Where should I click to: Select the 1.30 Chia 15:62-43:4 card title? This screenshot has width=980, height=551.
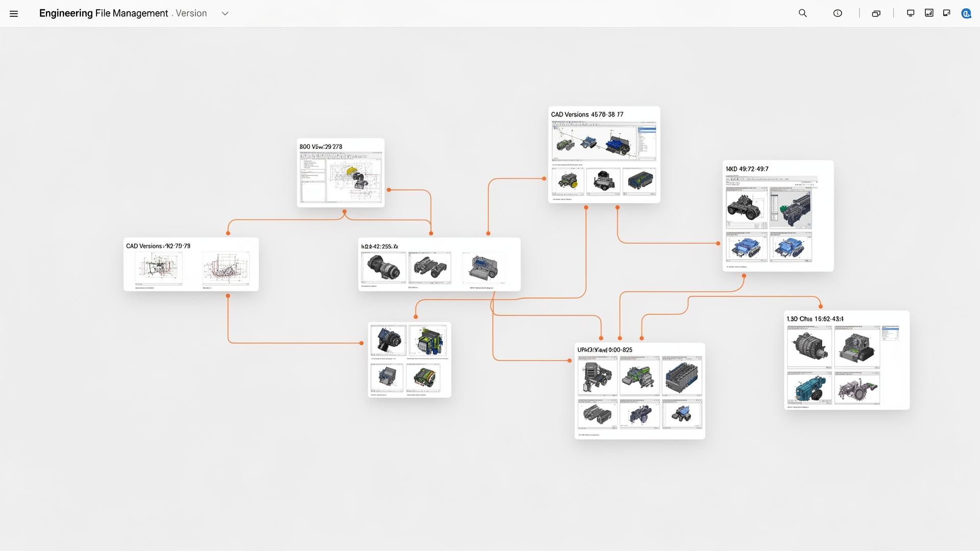815,319
